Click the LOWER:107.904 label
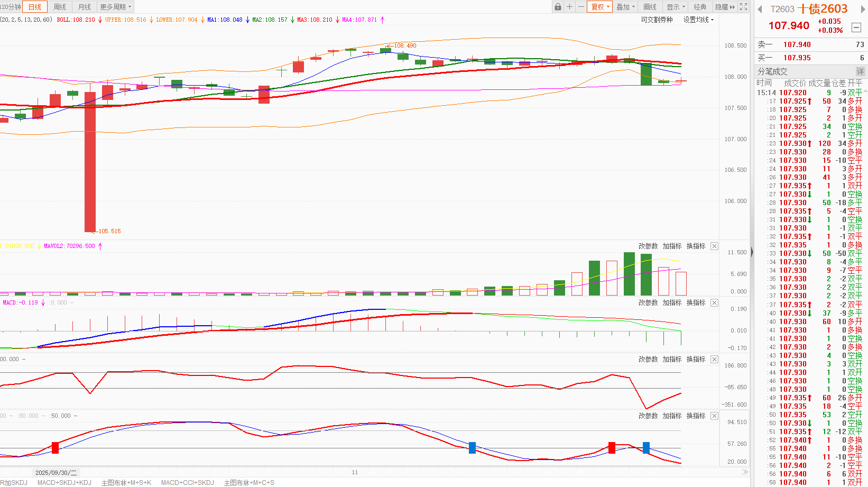The image size is (868, 487). pos(177,20)
